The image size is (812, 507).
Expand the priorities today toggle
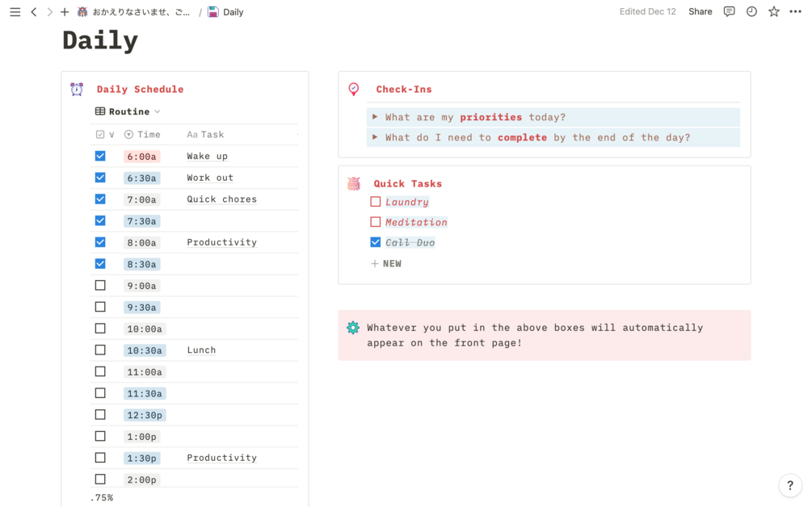click(x=375, y=117)
